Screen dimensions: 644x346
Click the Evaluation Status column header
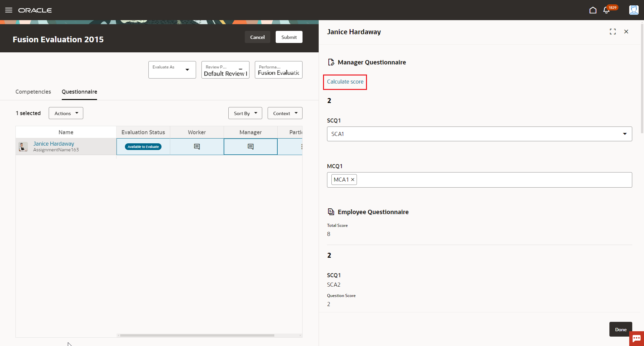143,132
